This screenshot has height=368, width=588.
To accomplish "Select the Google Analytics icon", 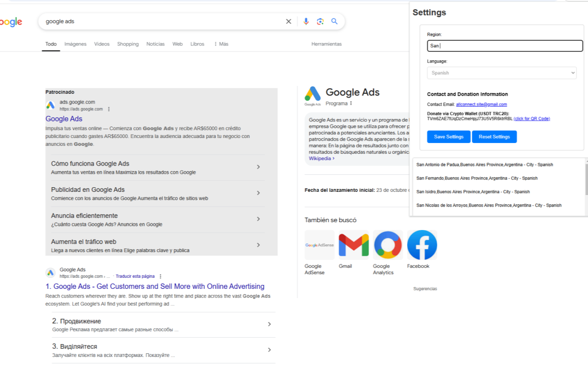I will 387,244.
